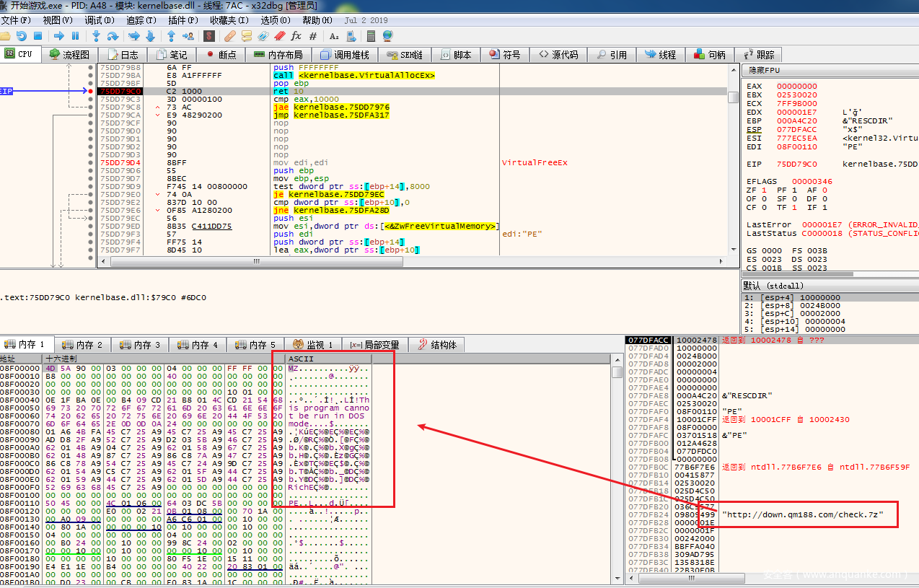
Task: Click the Run (arrow) toolbar icon
Action: click(x=59, y=36)
